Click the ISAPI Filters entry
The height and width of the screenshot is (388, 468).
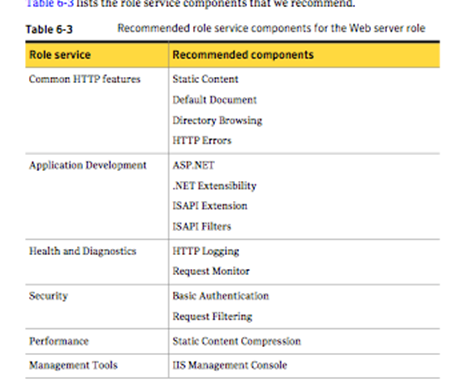click(x=202, y=226)
